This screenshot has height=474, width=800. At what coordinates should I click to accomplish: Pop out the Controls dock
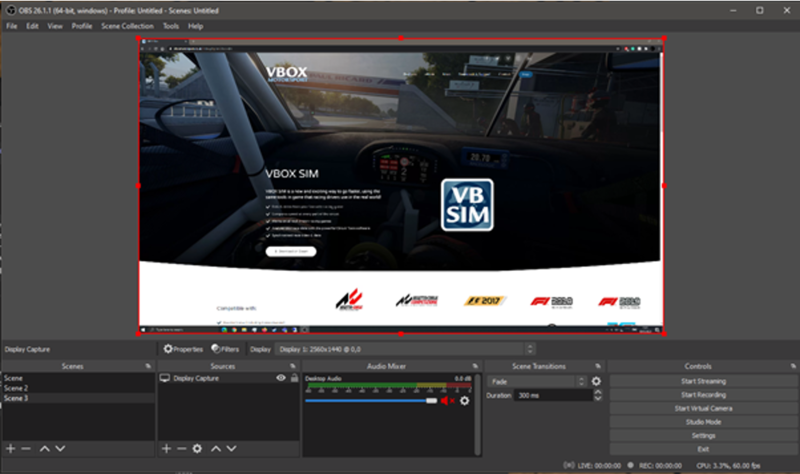pyautogui.click(x=793, y=366)
